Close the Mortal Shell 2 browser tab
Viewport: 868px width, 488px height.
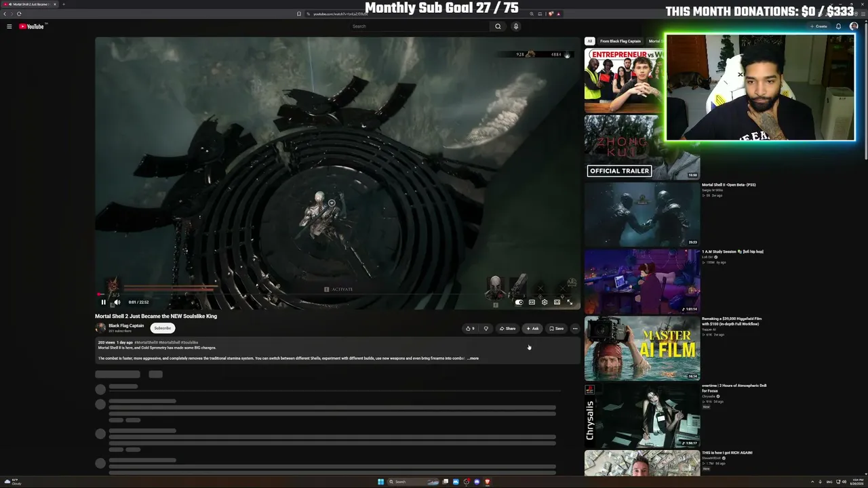(x=55, y=4)
